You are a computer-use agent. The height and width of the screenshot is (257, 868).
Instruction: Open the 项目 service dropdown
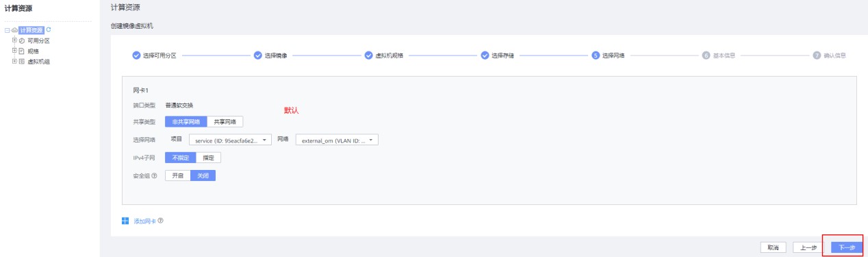231,140
